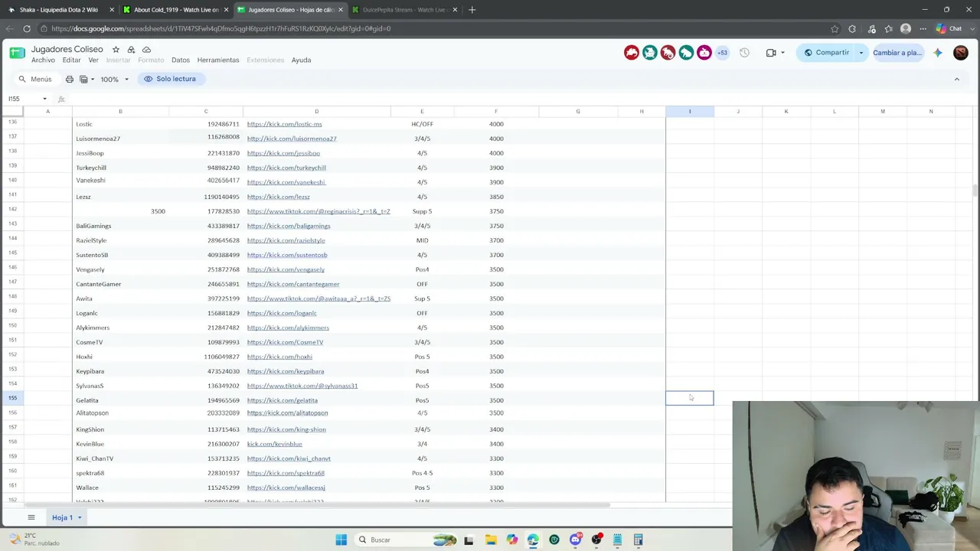Click the first red anonymous viewer avatar
This screenshot has width=980, height=551.
(632, 53)
